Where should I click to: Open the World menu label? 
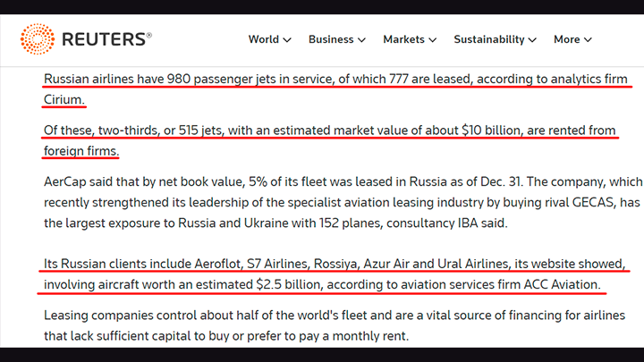(x=264, y=39)
